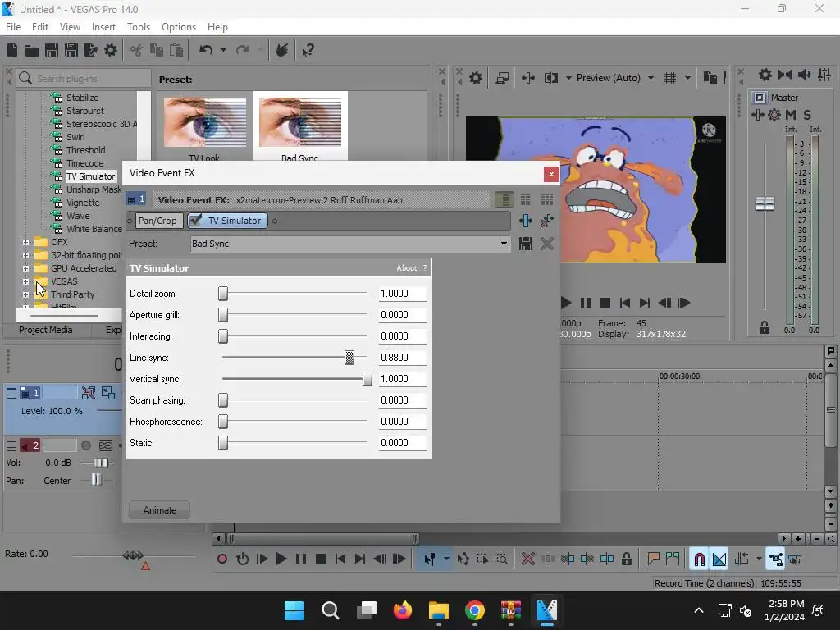Solo the Master bus with S button
840x630 pixels.
(x=807, y=115)
